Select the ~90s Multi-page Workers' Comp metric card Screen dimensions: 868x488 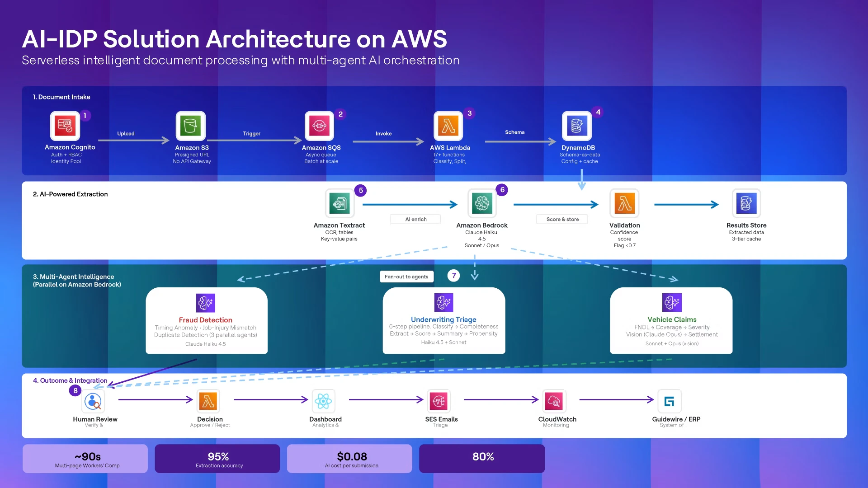tap(85, 459)
